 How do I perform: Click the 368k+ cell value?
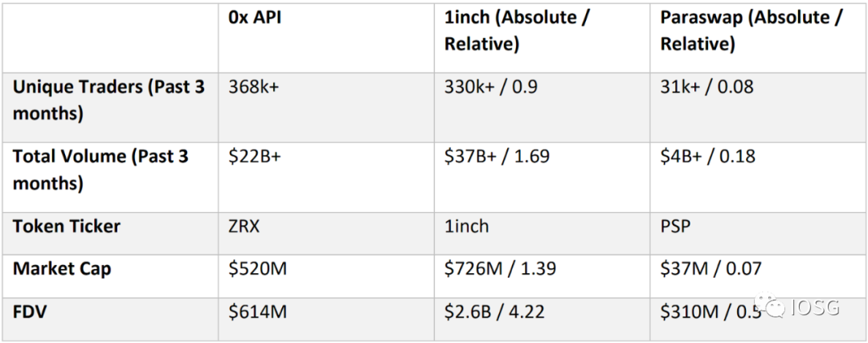coord(254,88)
